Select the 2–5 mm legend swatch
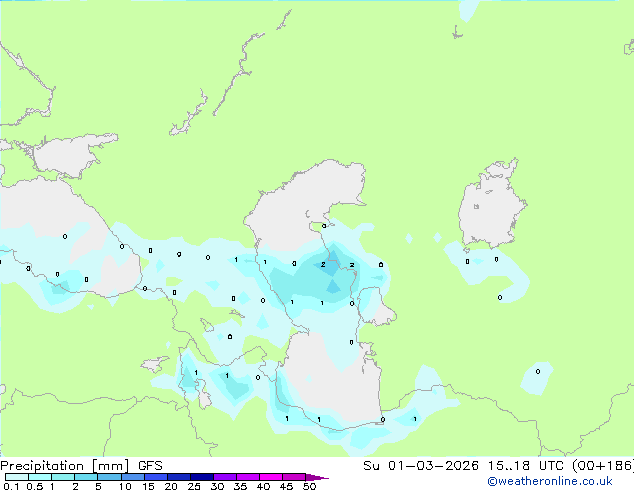Image resolution: width=634 pixels, height=490 pixels. pos(86,477)
